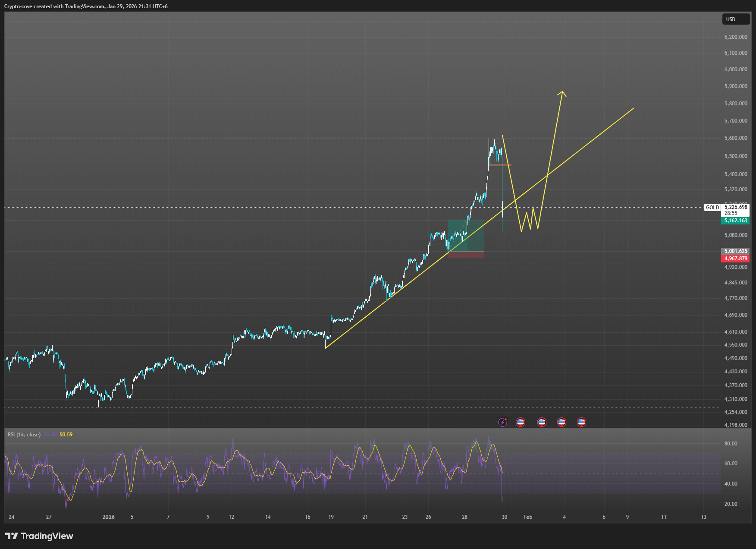Open the rightmost US flag economic event
756x549 pixels.
[581, 422]
